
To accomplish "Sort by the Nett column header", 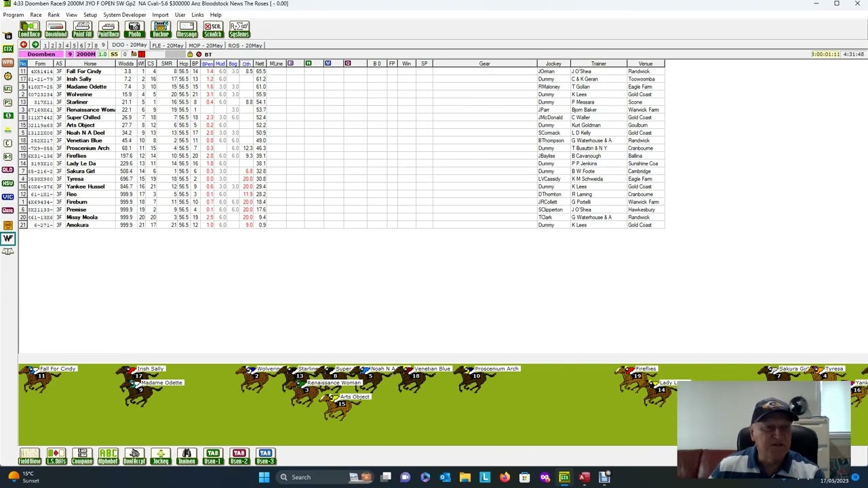I will coord(260,64).
